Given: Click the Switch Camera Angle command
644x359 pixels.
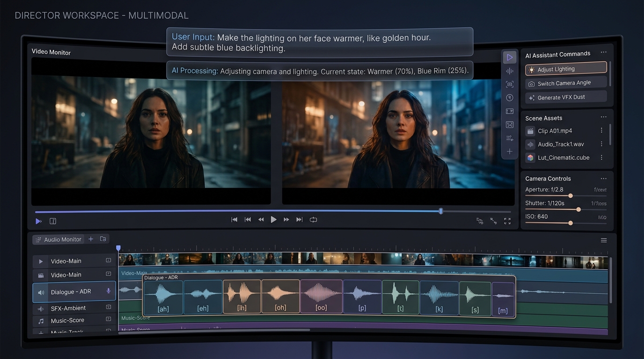Looking at the screenshot, I should 566,83.
